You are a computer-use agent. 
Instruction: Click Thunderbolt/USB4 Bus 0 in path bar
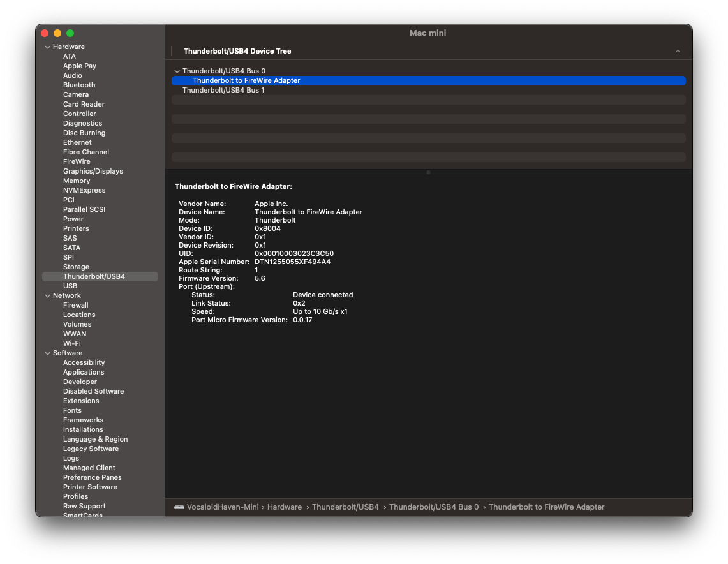434,507
